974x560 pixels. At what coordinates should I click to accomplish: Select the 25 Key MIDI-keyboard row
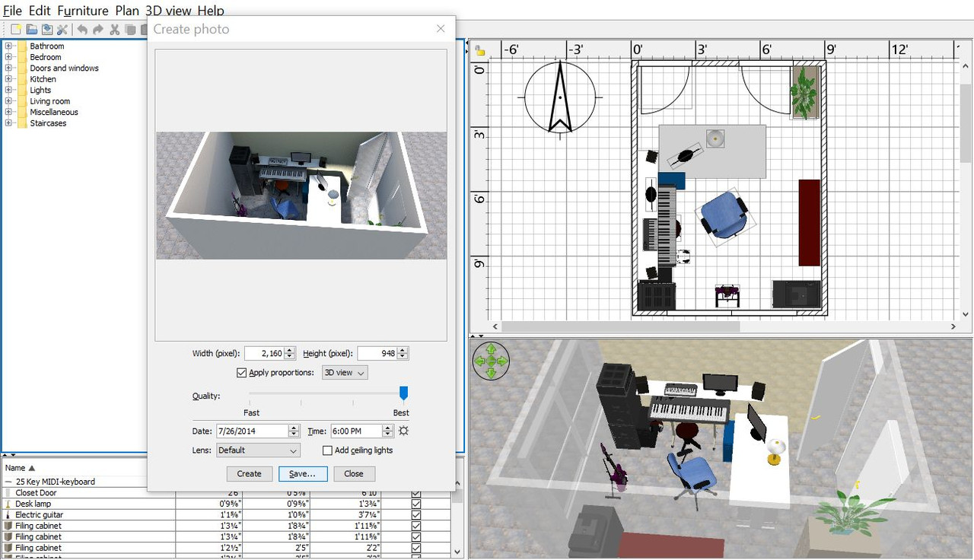pyautogui.click(x=75, y=482)
